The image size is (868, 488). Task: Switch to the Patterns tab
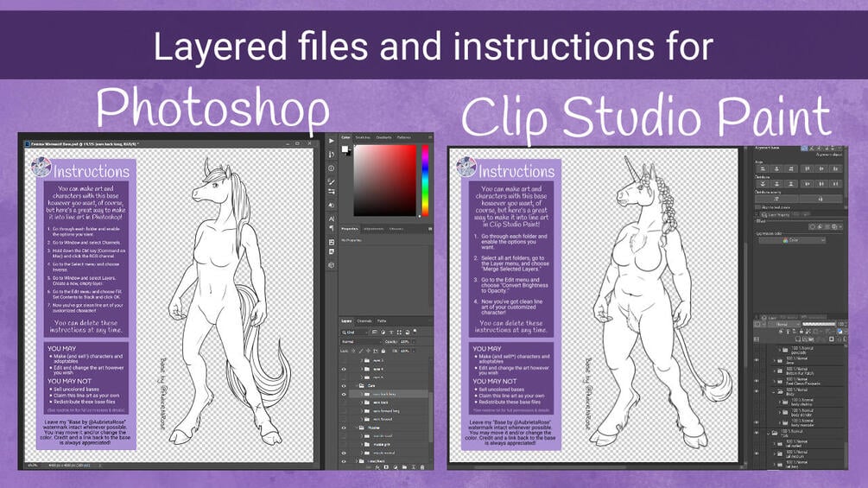[404, 137]
